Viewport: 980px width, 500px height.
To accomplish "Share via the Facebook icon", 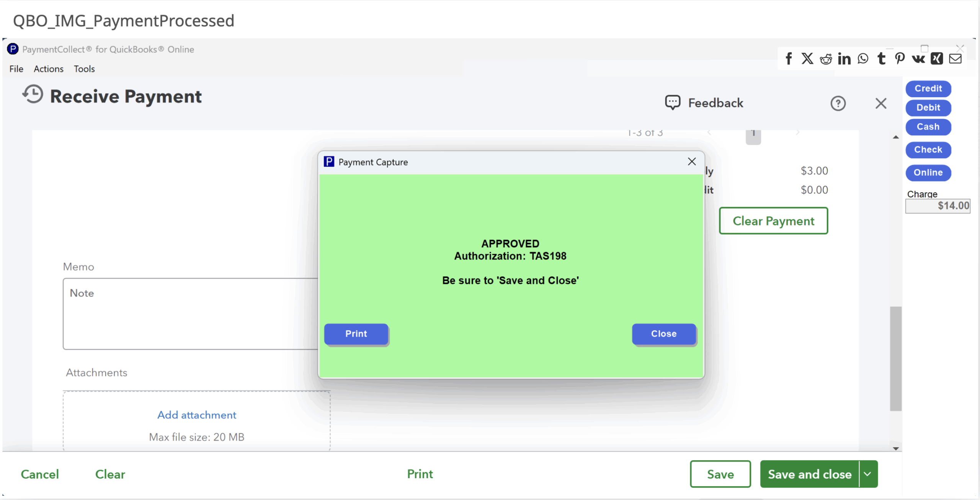I will pyautogui.click(x=789, y=59).
